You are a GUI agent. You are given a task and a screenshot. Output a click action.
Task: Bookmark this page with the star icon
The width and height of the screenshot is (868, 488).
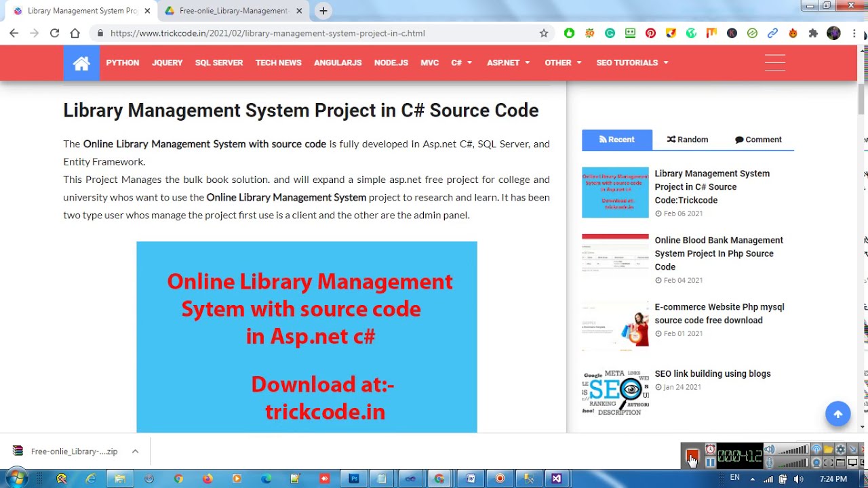tap(544, 33)
